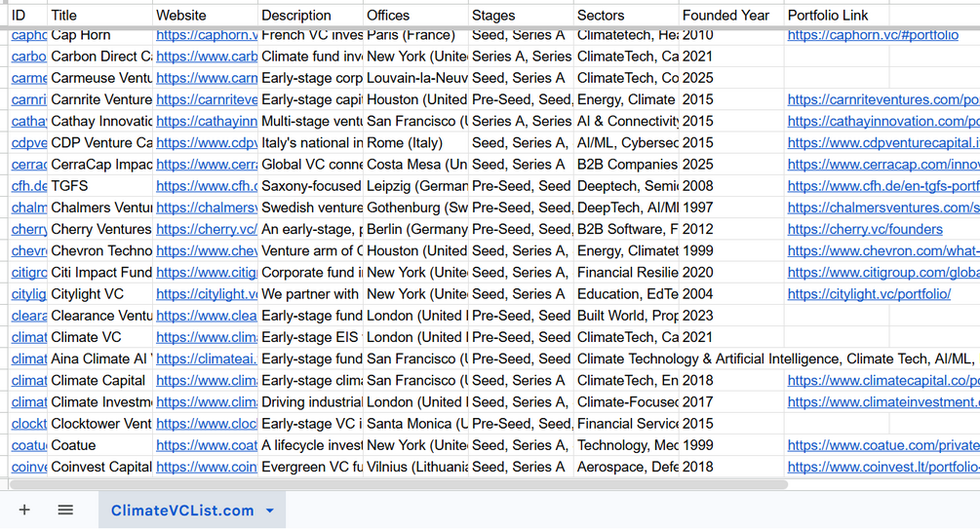
Task: Open the Carnrite Ventures ID link
Action: click(28, 99)
